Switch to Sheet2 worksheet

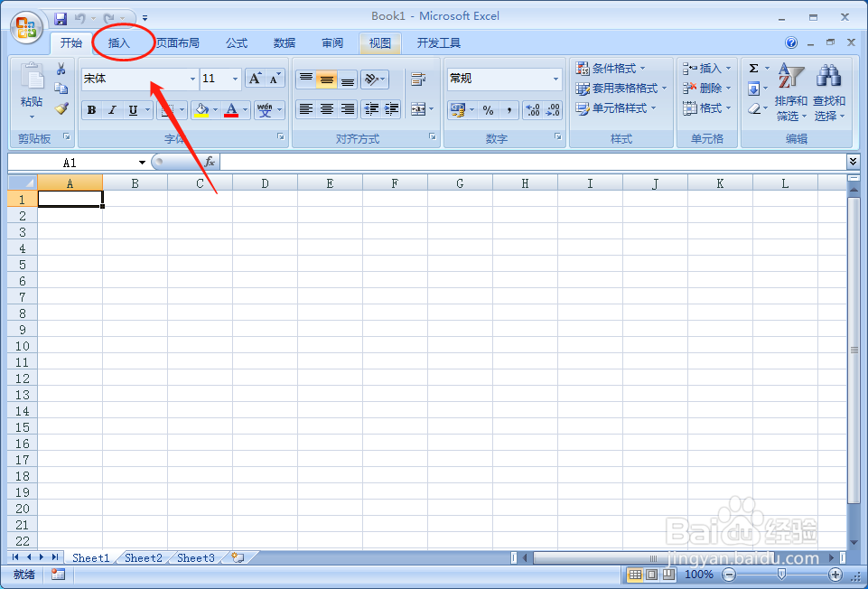pyautogui.click(x=144, y=558)
